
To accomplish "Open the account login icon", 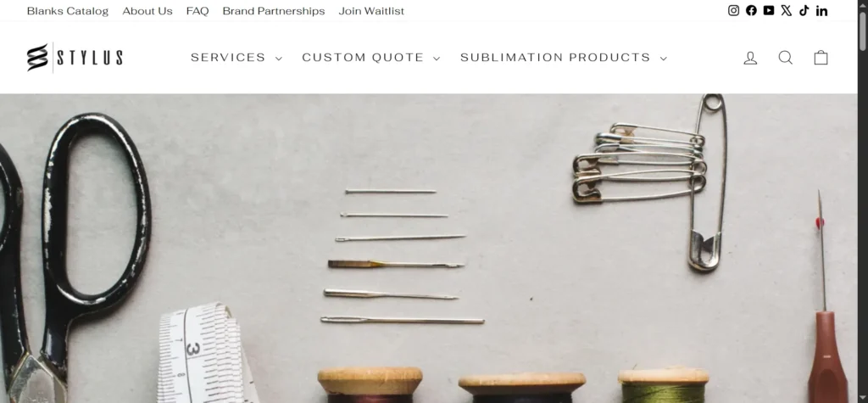I will [750, 58].
